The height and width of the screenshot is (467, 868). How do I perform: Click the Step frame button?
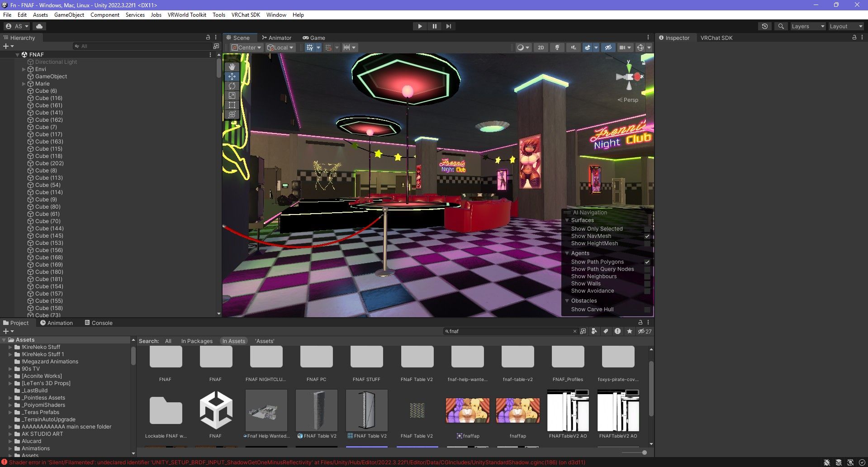(448, 26)
